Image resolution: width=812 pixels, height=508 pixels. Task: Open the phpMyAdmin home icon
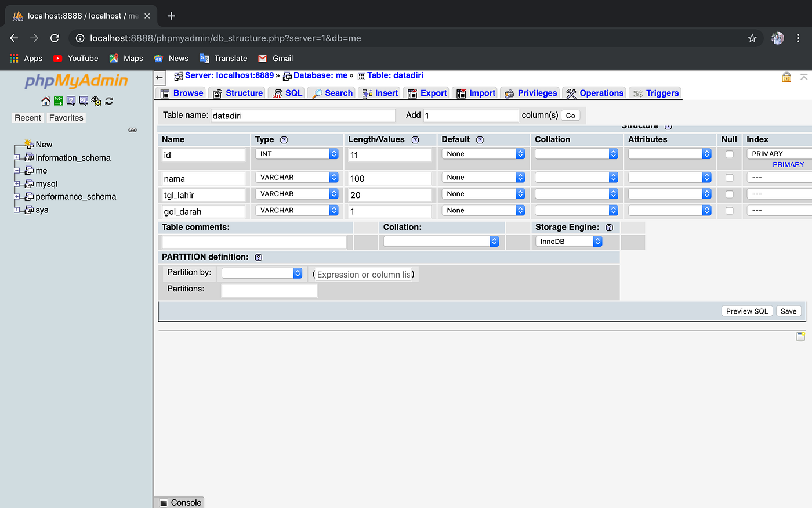45,100
